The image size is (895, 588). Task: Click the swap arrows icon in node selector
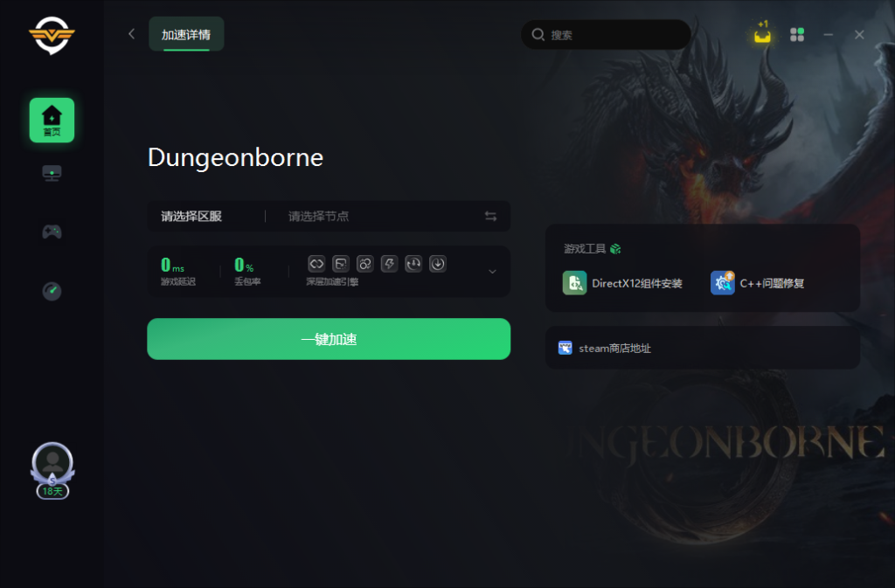tap(491, 216)
